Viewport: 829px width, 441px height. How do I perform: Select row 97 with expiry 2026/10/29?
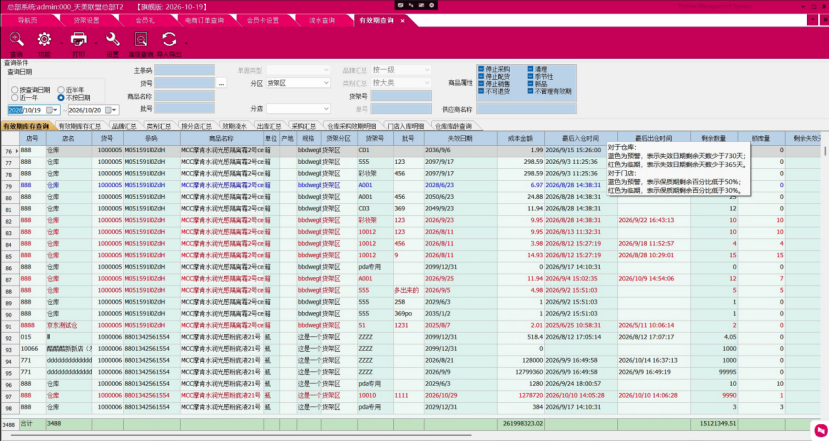[x=412, y=396]
